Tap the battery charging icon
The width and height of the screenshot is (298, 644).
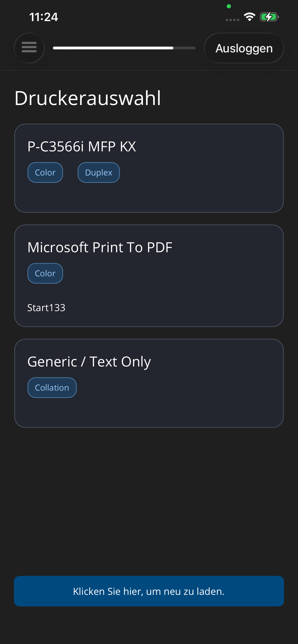pyautogui.click(x=269, y=17)
